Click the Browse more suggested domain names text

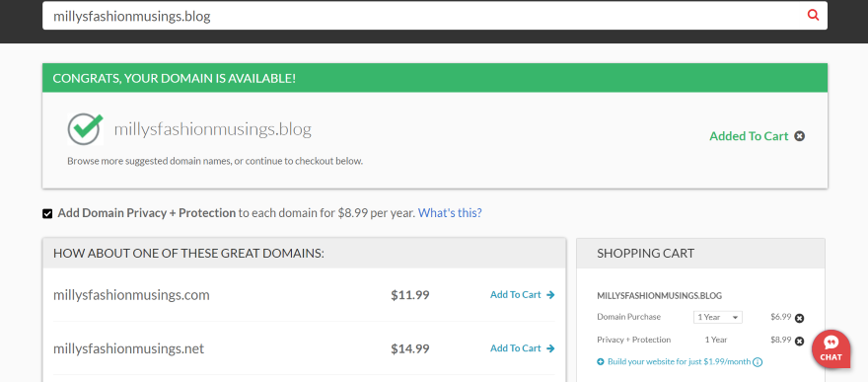pos(215,162)
